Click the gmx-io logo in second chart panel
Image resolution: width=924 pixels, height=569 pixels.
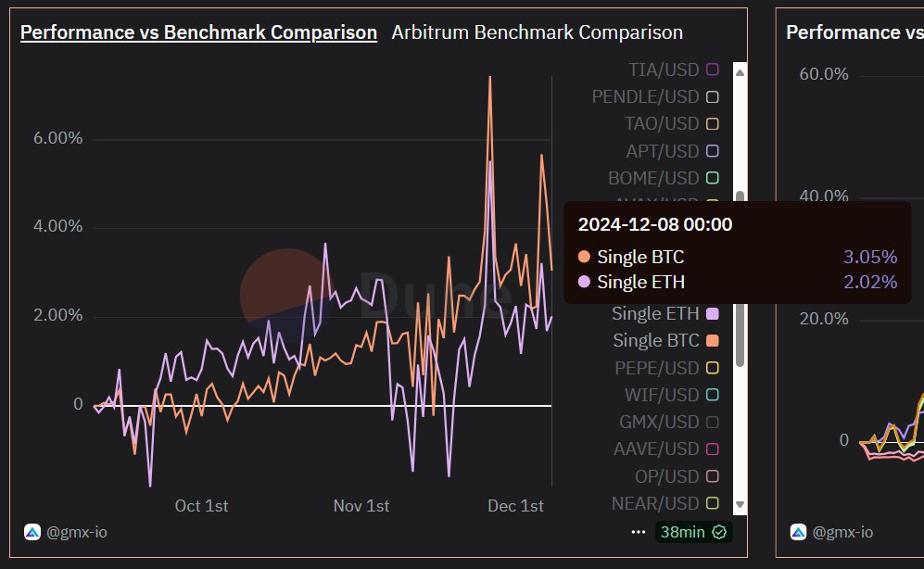(x=799, y=532)
